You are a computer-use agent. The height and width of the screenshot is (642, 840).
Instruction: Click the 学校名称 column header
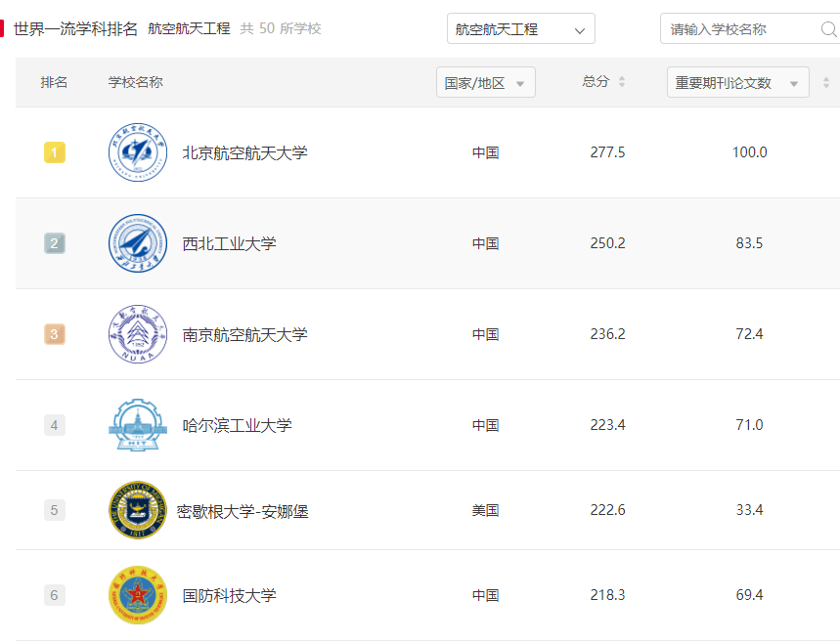[x=136, y=82]
